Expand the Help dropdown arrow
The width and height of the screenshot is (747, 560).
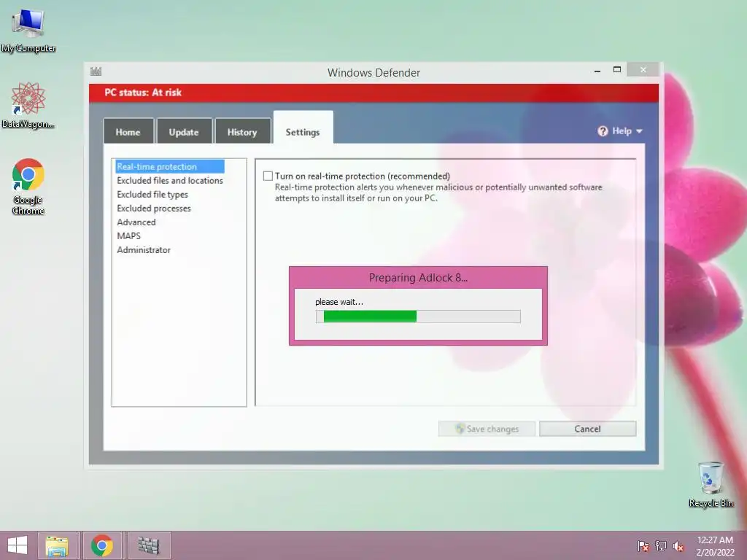[639, 131]
